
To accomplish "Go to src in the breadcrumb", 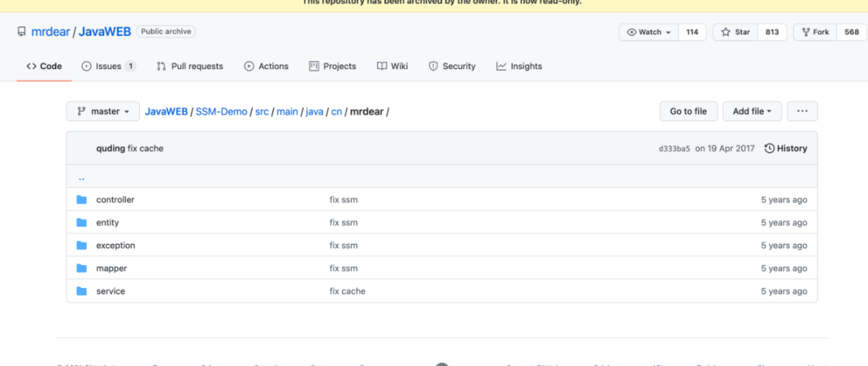I will [262, 111].
